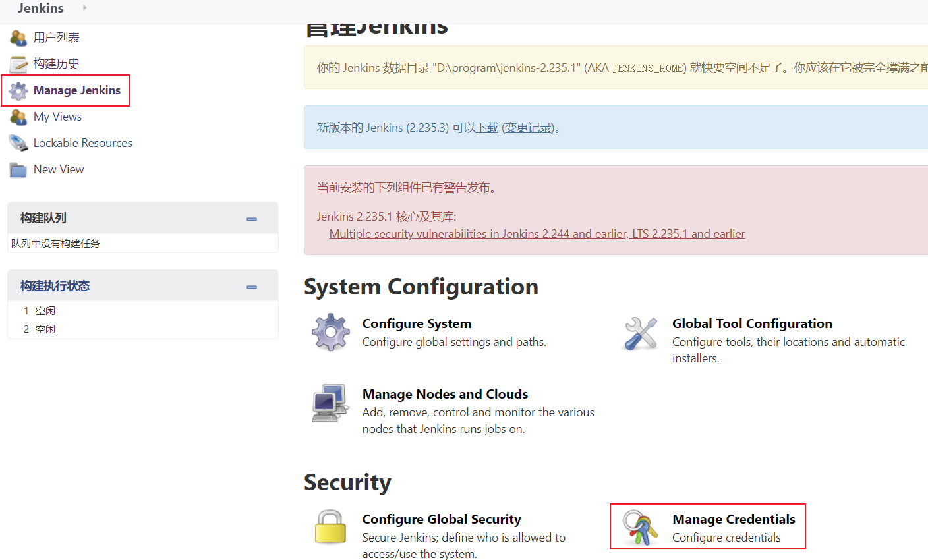Open Global Tool Configuration title
The image size is (928, 560).
pyautogui.click(x=752, y=323)
